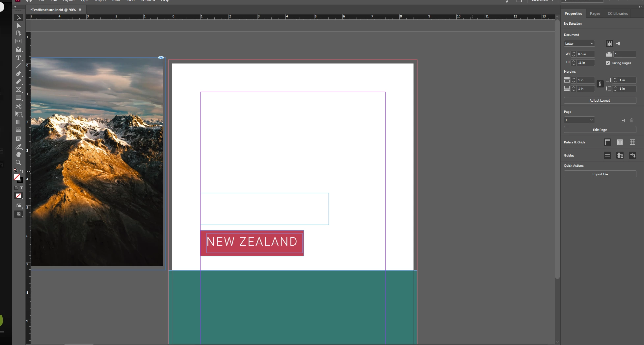Select the Pen tool in toolbar
The width and height of the screenshot is (644, 345).
pyautogui.click(x=18, y=74)
